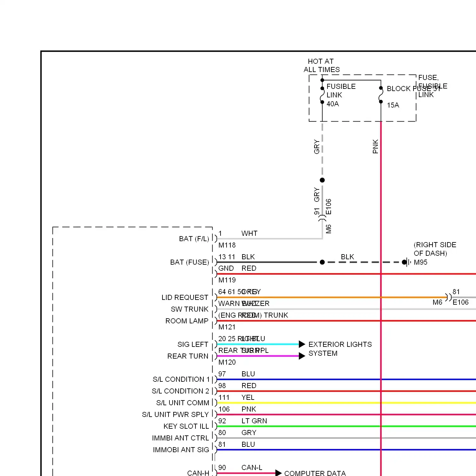Select the "BAT (F/L)" pin label

coord(194,239)
